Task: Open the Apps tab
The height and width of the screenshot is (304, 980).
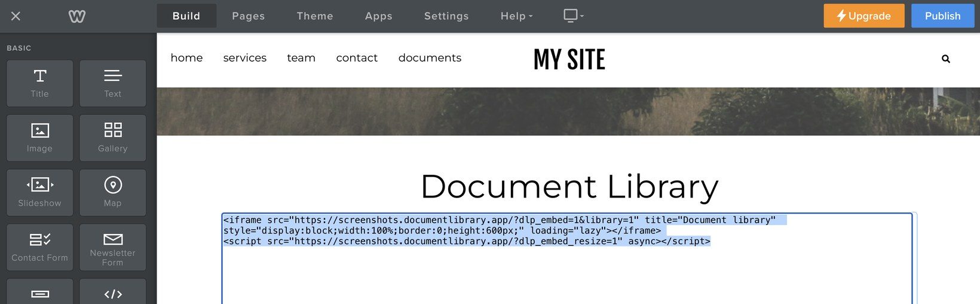Action: [379, 16]
